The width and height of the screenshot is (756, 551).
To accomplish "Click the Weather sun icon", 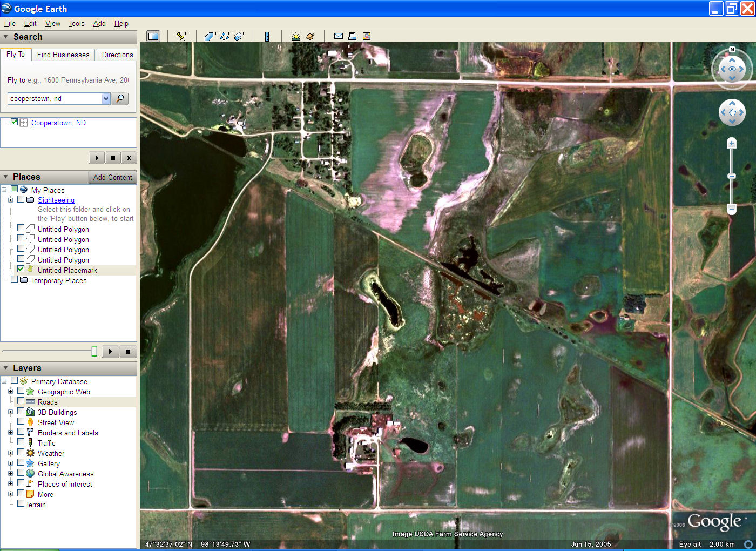I will (30, 453).
